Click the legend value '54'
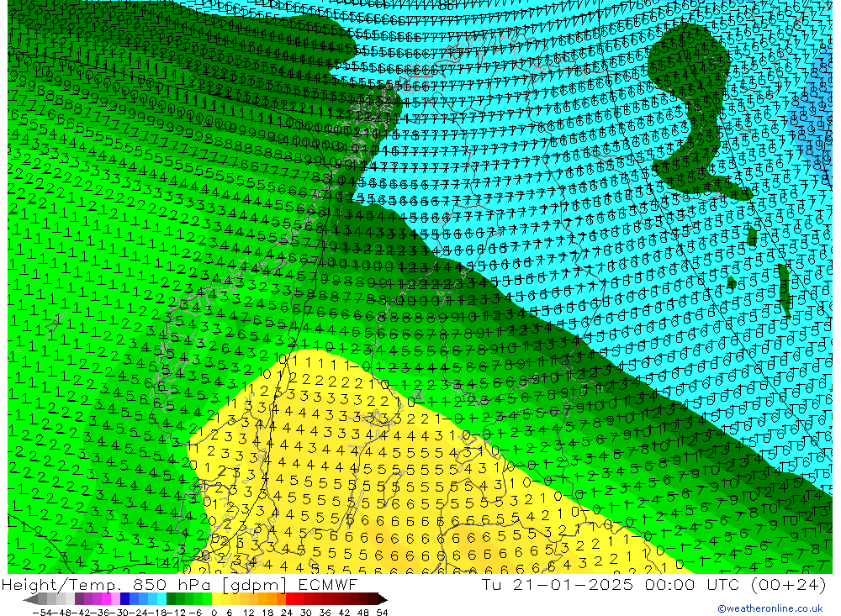 (x=382, y=613)
